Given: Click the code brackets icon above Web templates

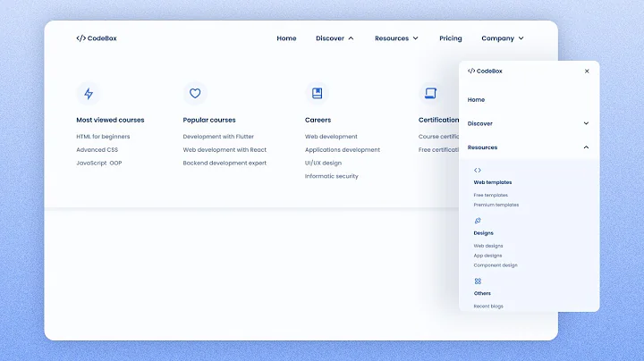Looking at the screenshot, I should (x=478, y=171).
